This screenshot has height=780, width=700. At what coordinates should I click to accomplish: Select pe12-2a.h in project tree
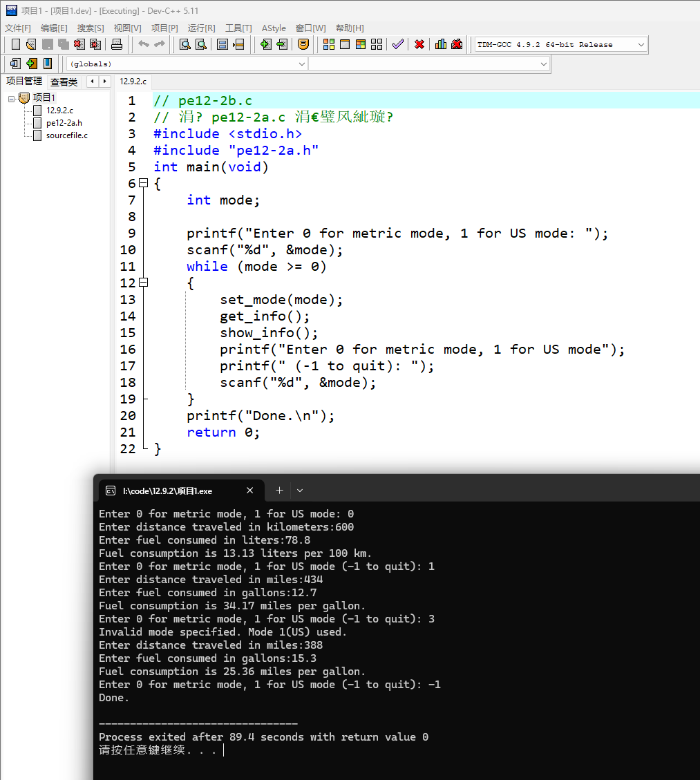64,123
